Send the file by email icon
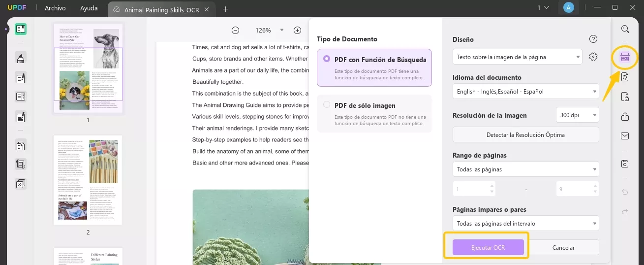 (x=625, y=136)
